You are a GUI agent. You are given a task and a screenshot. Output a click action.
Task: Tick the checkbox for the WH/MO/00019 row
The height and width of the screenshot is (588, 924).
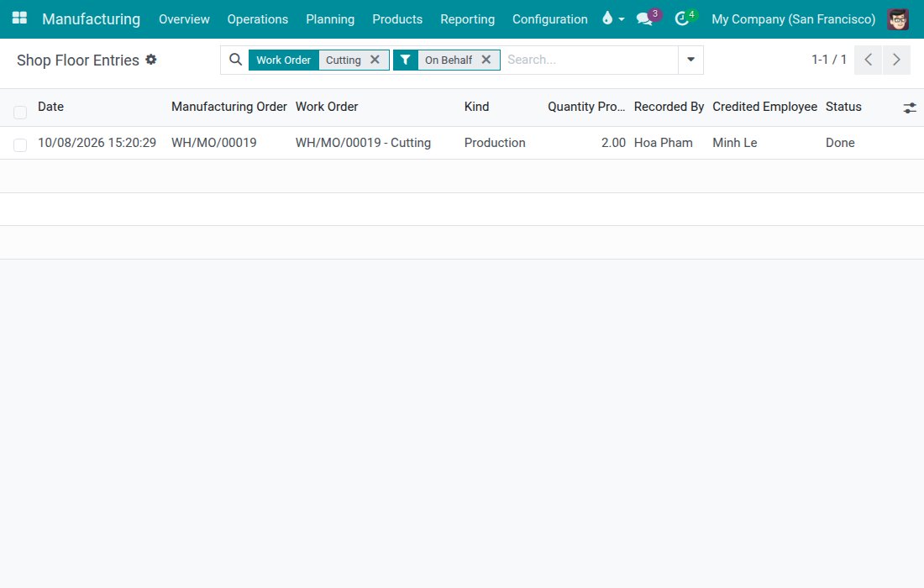click(20, 145)
